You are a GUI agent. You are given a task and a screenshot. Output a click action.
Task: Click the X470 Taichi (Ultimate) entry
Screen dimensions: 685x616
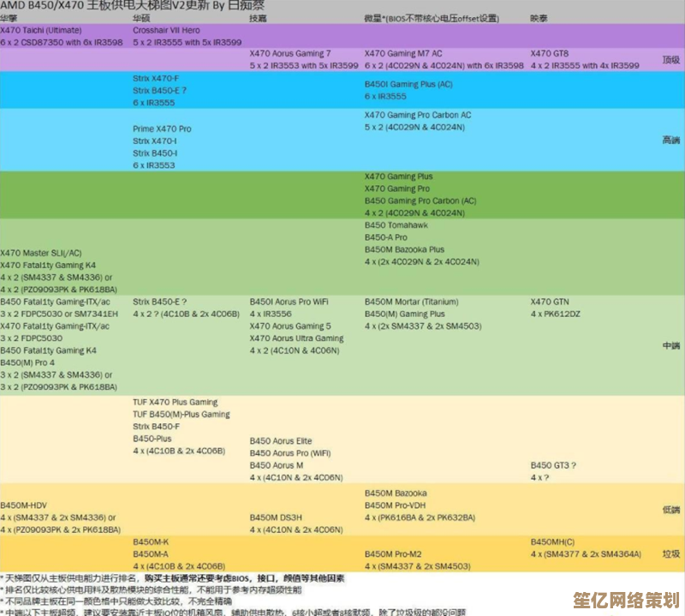(41, 30)
